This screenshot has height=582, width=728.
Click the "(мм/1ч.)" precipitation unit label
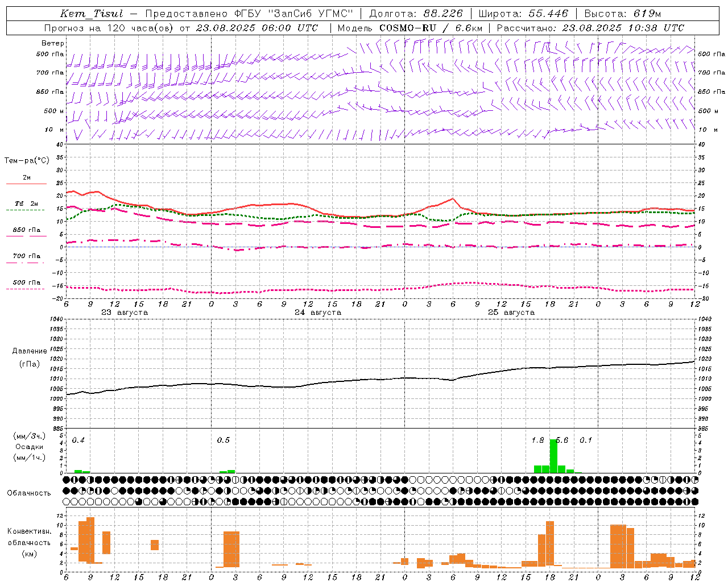click(30, 458)
